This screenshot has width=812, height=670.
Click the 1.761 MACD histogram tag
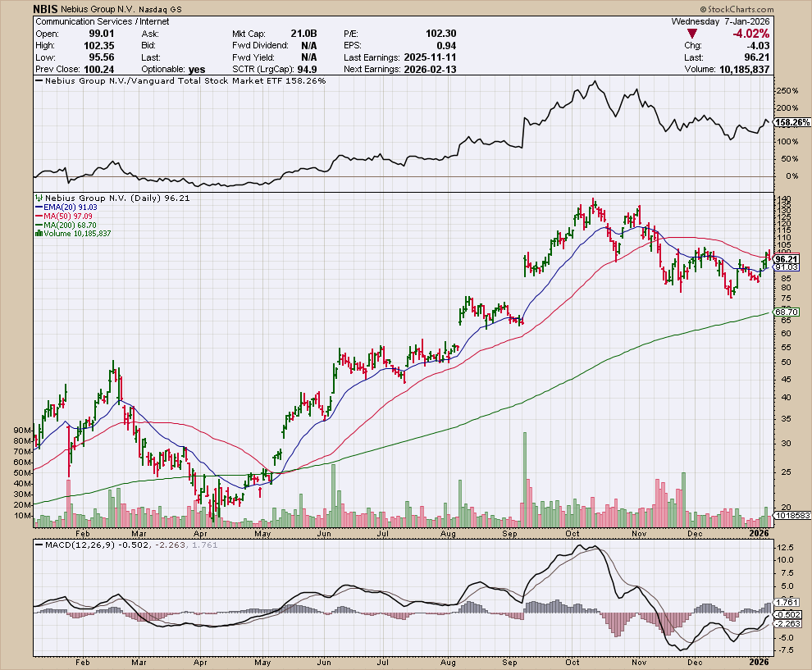click(787, 602)
